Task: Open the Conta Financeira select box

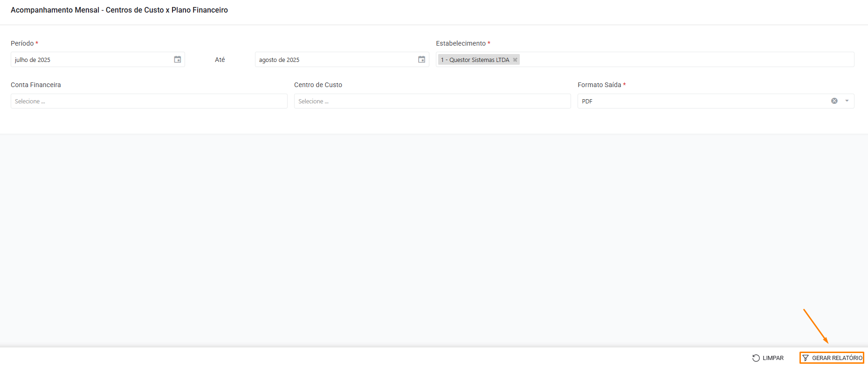Action: [x=149, y=101]
